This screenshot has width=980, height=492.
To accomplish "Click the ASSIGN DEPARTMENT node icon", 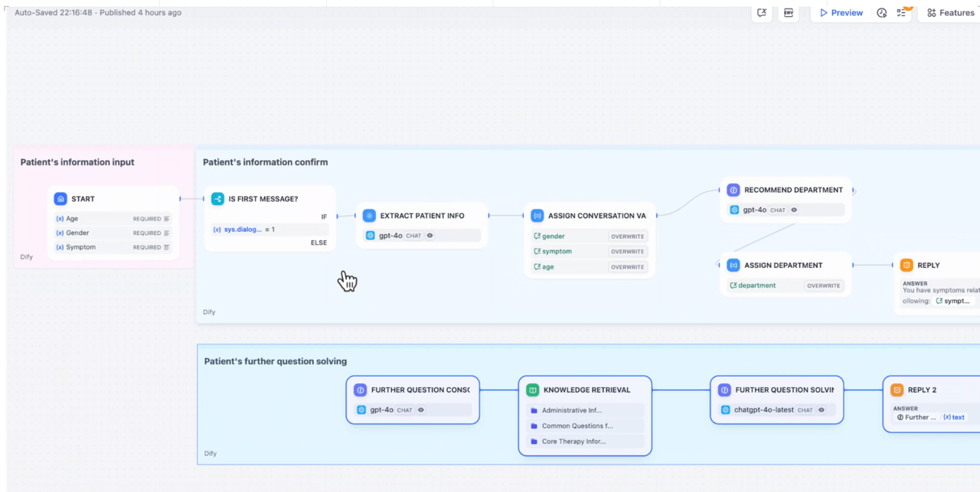I will pyautogui.click(x=733, y=266).
